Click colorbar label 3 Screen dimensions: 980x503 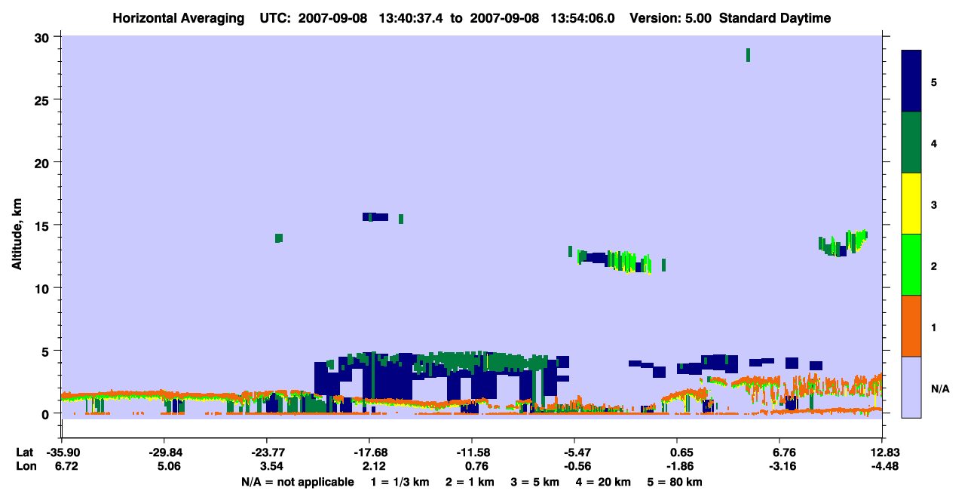point(934,204)
